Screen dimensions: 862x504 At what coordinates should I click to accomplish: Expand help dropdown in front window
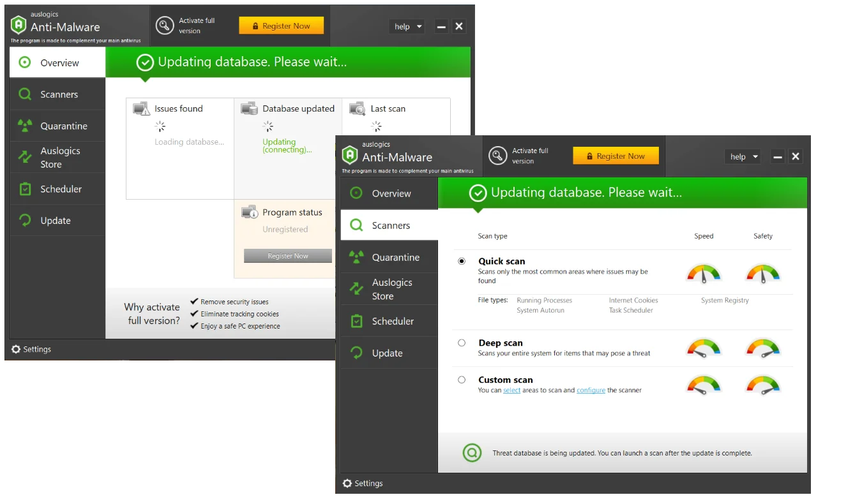point(743,156)
